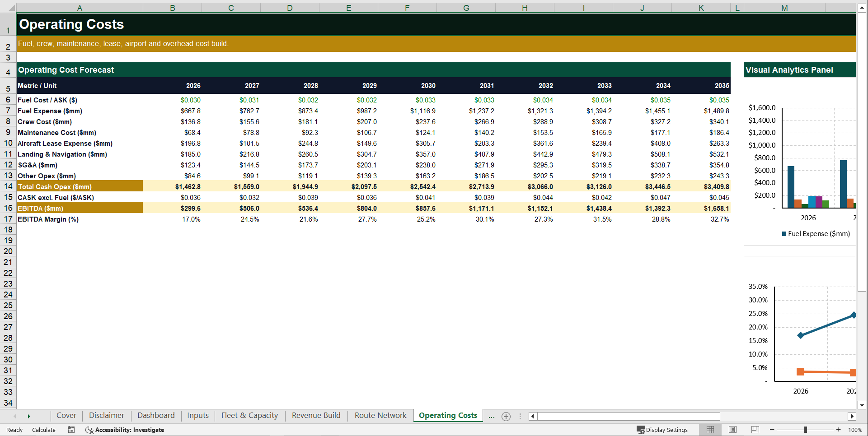Click the Ready status indicator
Viewport: 868px width, 436px height.
[14, 430]
